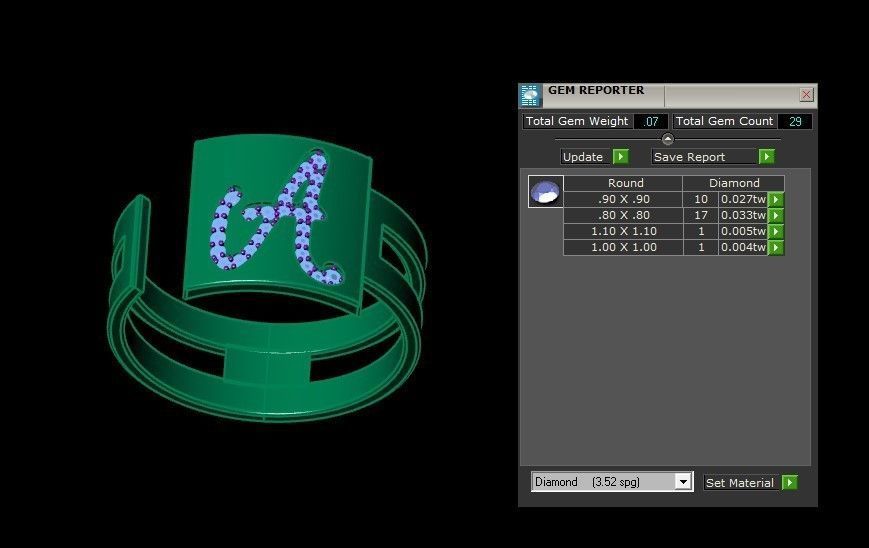Click the green arrow for the 1.00 X 1.00 row
This screenshot has width=869, height=548.
coord(776,248)
